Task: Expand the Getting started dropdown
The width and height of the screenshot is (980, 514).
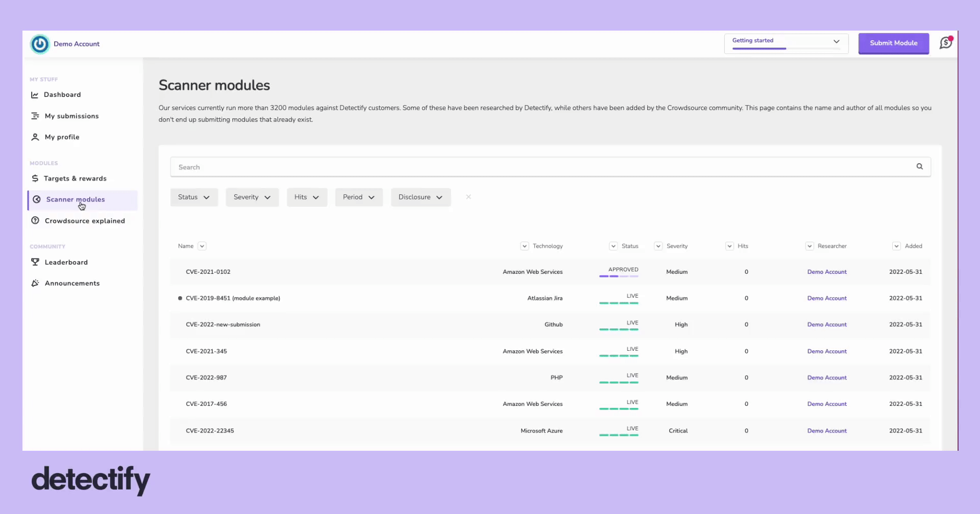Action: click(786, 43)
